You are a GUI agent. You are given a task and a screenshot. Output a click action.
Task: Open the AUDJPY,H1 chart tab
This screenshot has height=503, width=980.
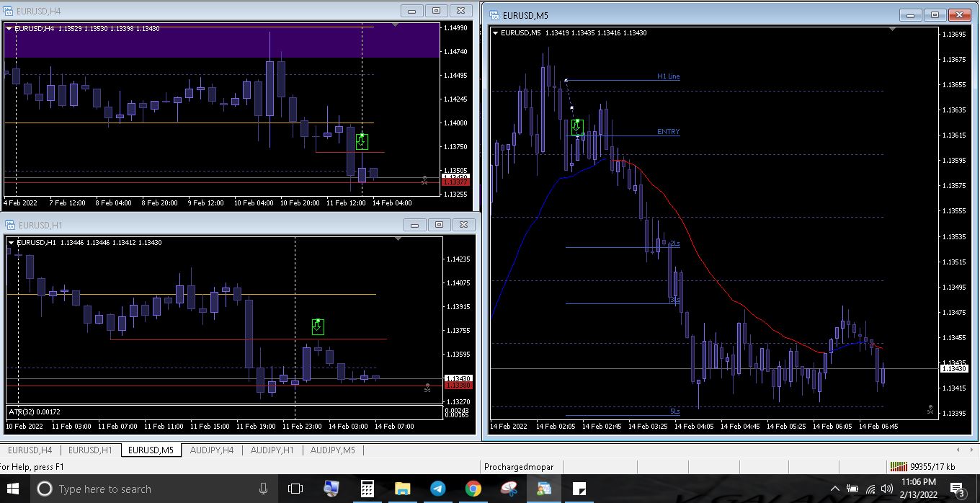(272, 450)
